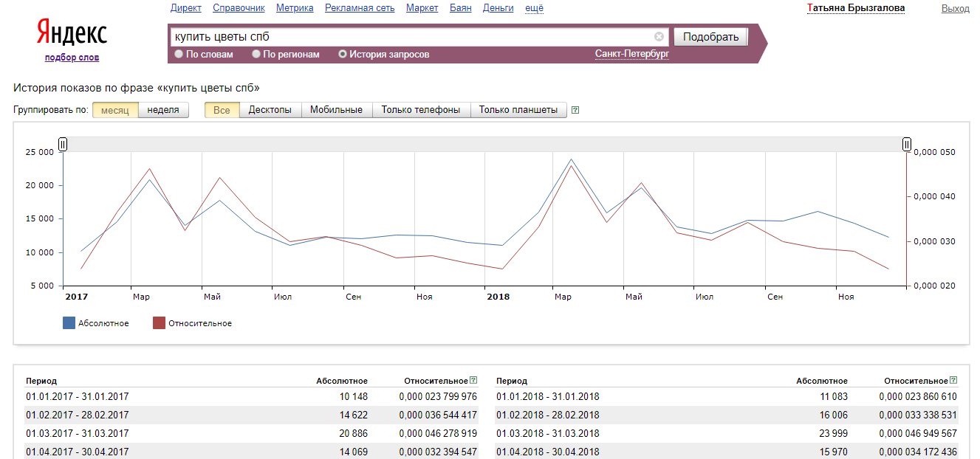This screenshot has height=459, width=980.
Task: Click help icon by left Относительное column
Action: coord(473,381)
